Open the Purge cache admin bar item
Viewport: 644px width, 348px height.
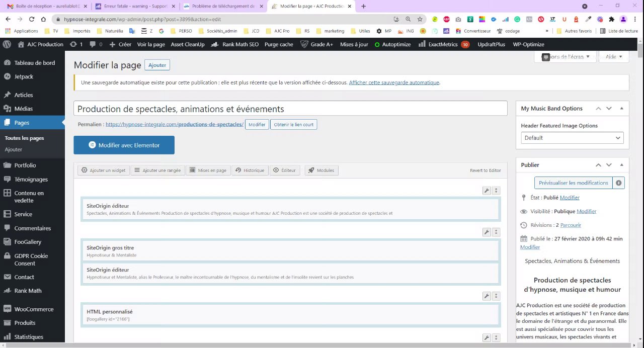click(x=279, y=44)
